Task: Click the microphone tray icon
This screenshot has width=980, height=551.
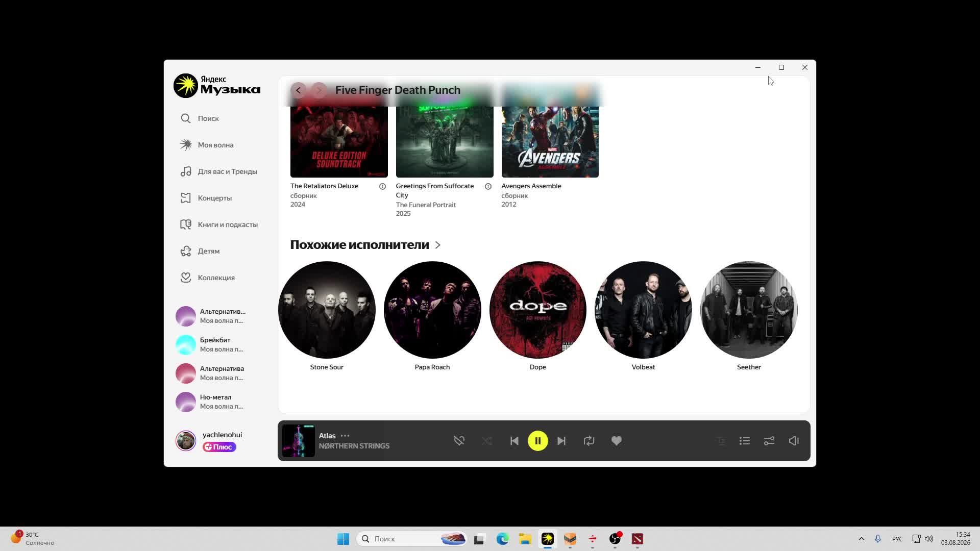Action: click(878, 539)
